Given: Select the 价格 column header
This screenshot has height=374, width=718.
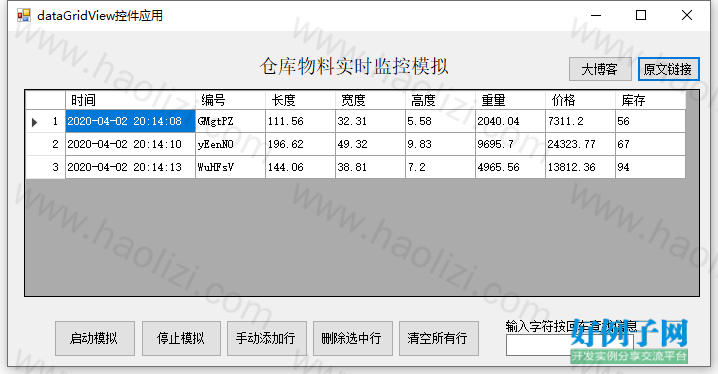Looking at the screenshot, I should pyautogui.click(x=581, y=100).
